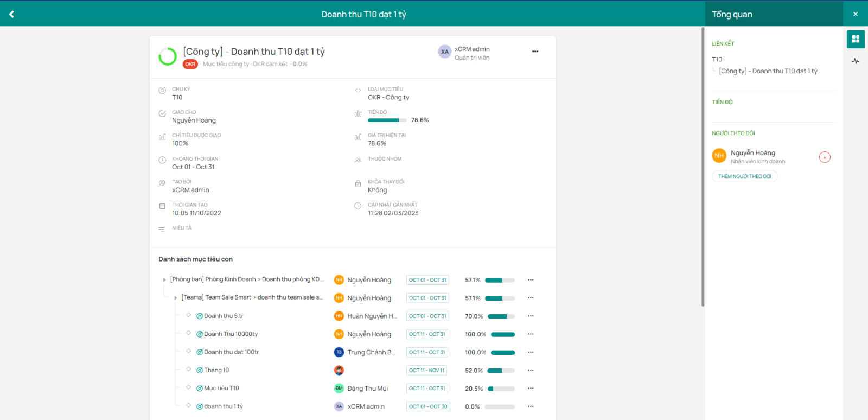Close the Tổng quan side panel
868x420 pixels.
[856, 14]
